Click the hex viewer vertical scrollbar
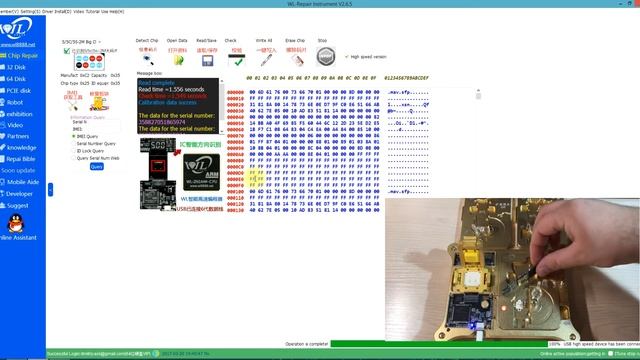This screenshot has width=640, height=360. (478, 95)
